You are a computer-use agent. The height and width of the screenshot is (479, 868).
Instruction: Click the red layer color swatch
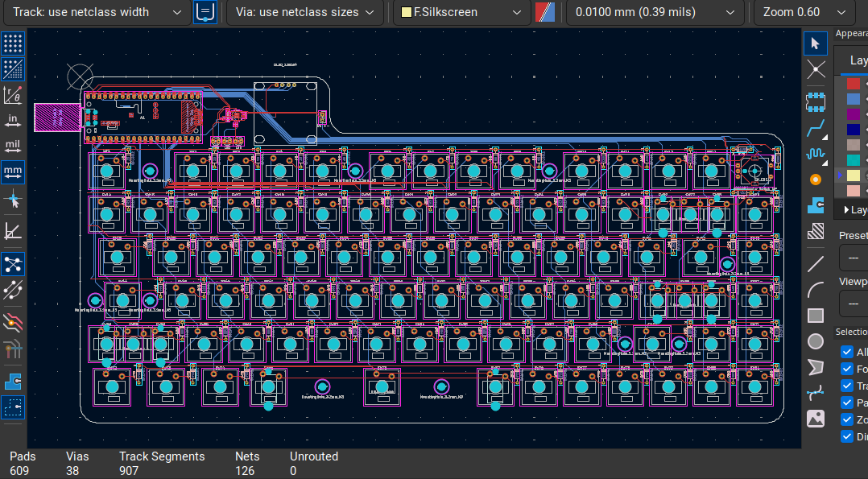click(x=853, y=84)
